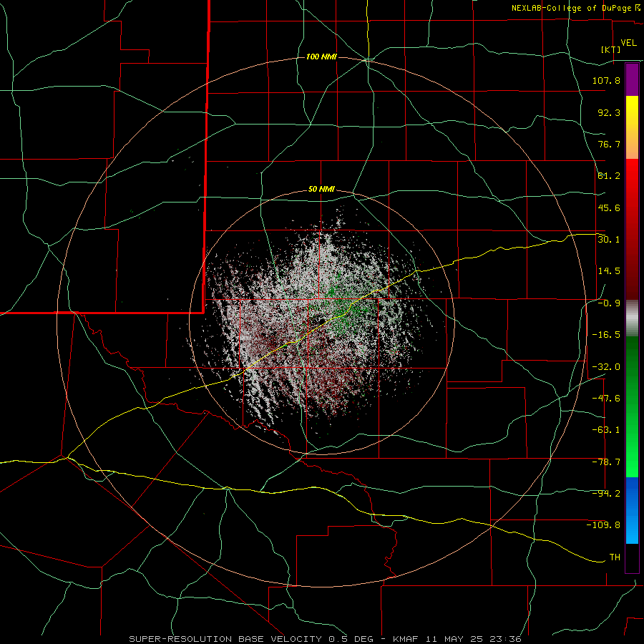Select the 92.3 value on velocity scale
This screenshot has height=644, width=644.
609,112
